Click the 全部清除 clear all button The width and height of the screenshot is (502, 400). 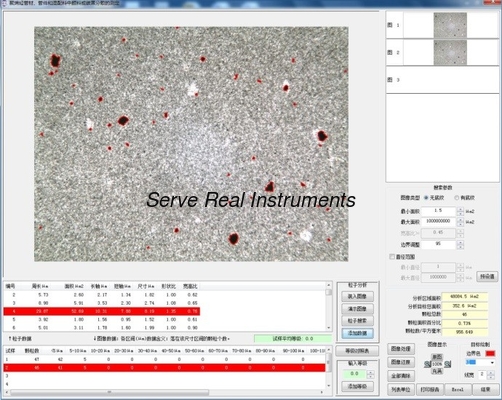pos(401,376)
